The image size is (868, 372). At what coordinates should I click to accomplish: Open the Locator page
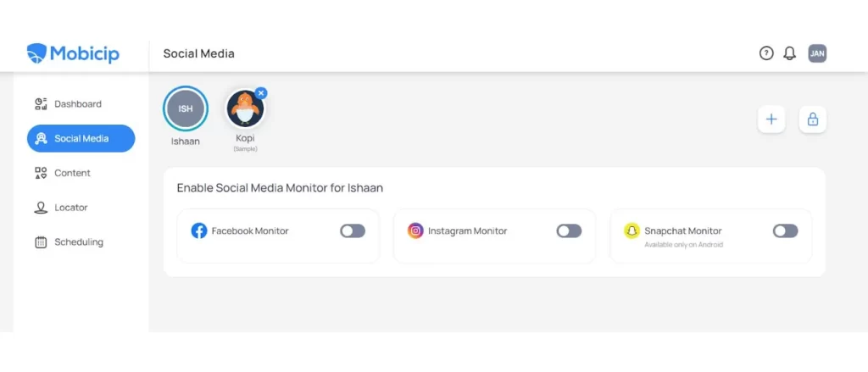pyautogui.click(x=70, y=208)
